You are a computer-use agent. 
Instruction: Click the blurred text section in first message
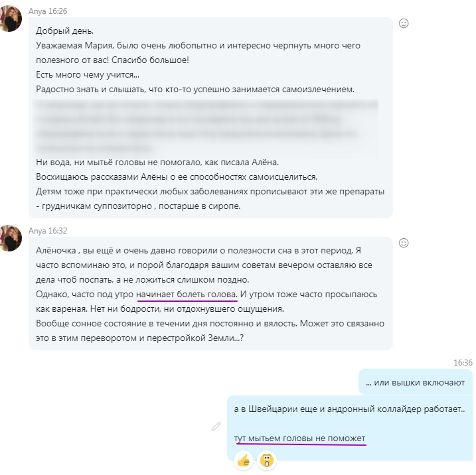[x=206, y=127]
